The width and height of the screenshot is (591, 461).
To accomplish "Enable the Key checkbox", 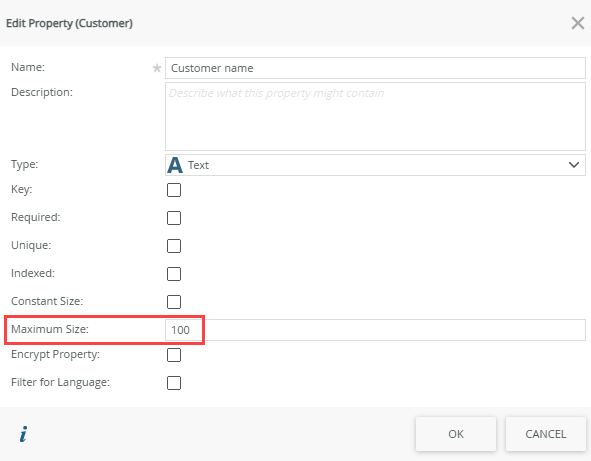I will click(174, 190).
